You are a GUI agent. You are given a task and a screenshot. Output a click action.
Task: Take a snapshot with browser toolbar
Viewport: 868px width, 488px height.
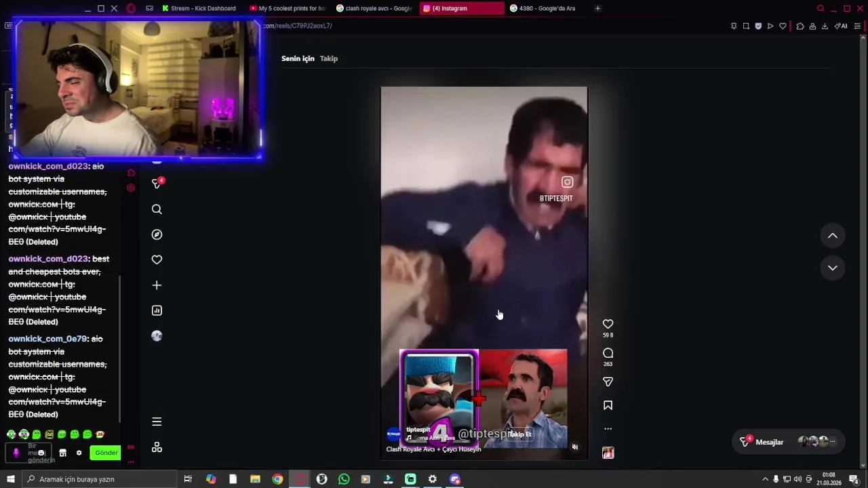pos(746,26)
